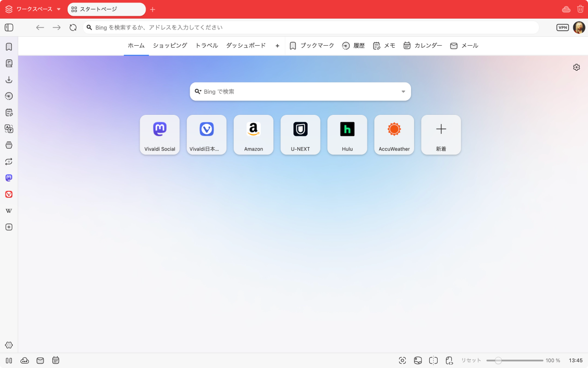Toggle tab tiling in status bar

(433, 361)
